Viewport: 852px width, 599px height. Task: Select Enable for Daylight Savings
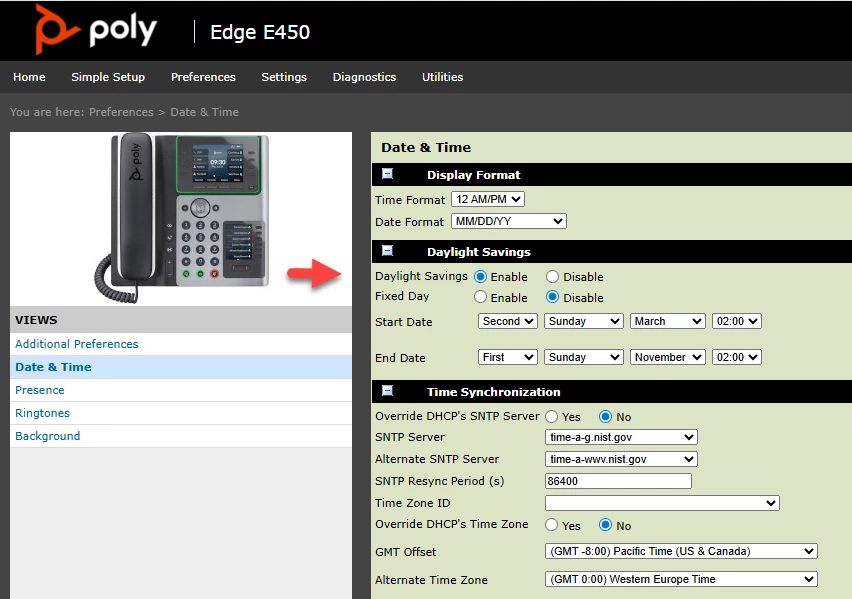pyautogui.click(x=480, y=277)
